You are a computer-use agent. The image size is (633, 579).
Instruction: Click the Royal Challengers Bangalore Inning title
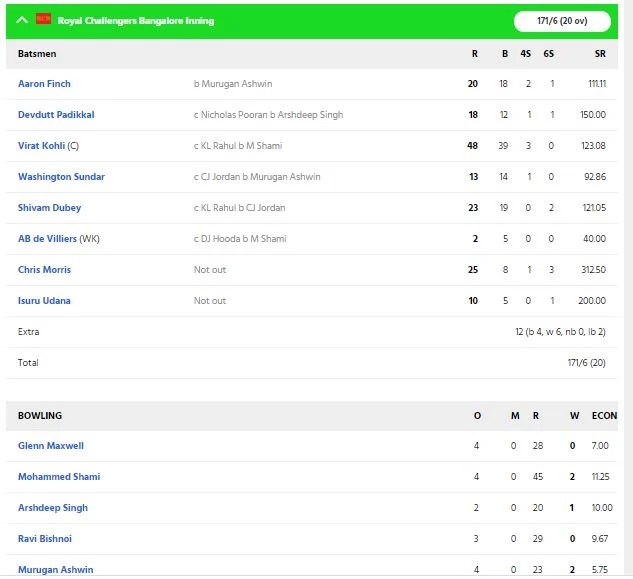136,21
